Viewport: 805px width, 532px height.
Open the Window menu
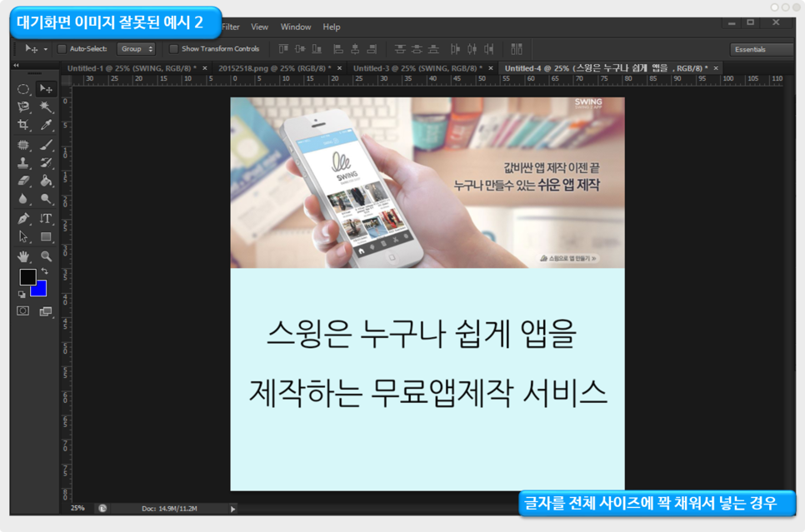click(295, 27)
